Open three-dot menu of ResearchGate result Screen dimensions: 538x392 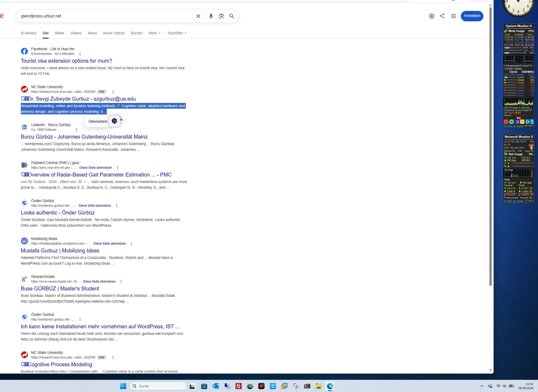point(121,282)
